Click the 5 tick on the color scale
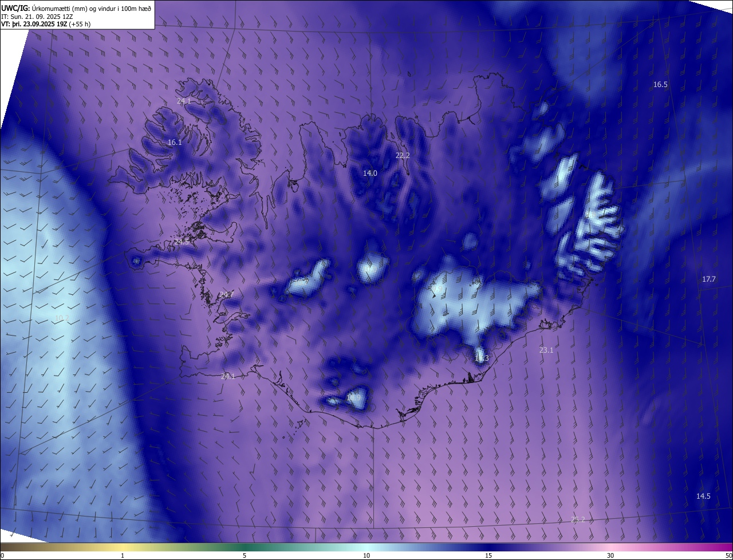The width and height of the screenshot is (733, 560). pos(245,556)
